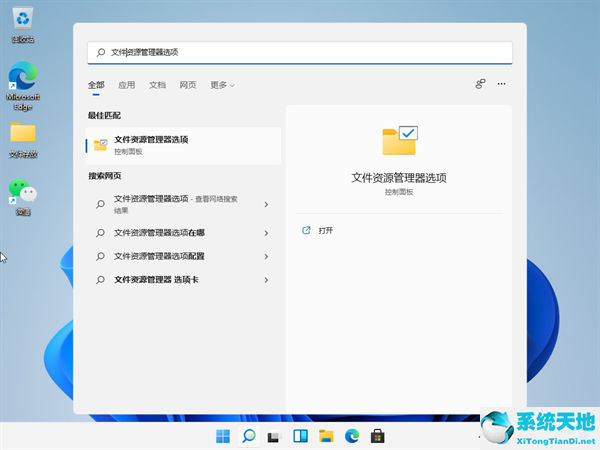Screen dimensions: 600x450
Task: Click search icon beside 文件资源管理器 选项卡
Action: coord(100,280)
